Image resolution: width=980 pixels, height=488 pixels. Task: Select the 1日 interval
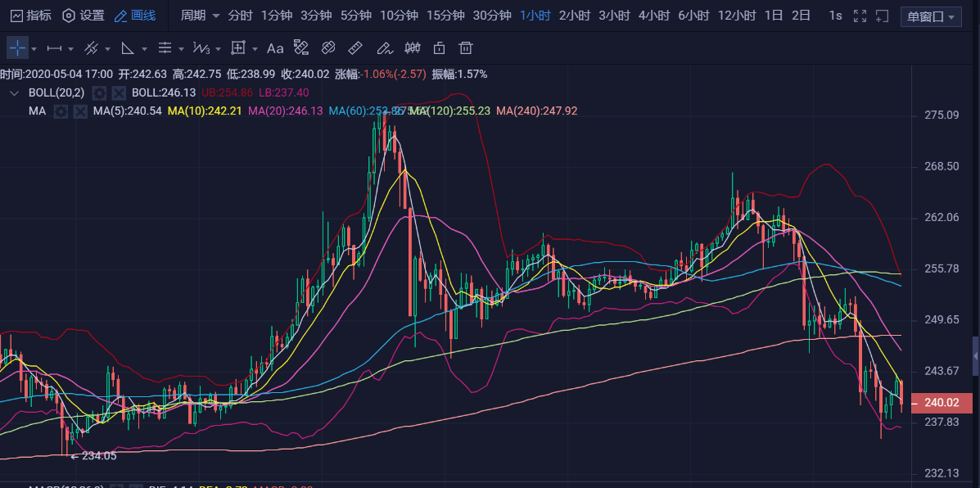pyautogui.click(x=774, y=16)
